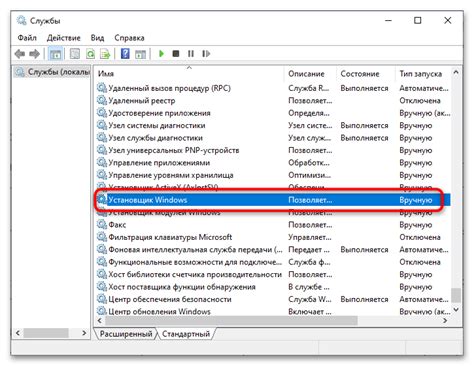
Task: Pause the service with the pause icon
Action: tap(191, 54)
